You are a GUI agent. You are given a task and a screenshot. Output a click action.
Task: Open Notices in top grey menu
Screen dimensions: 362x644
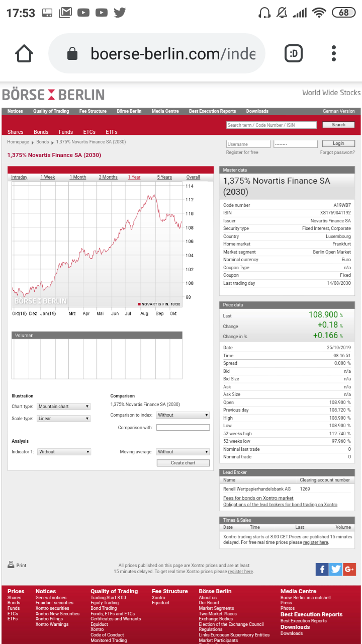[x=15, y=111]
